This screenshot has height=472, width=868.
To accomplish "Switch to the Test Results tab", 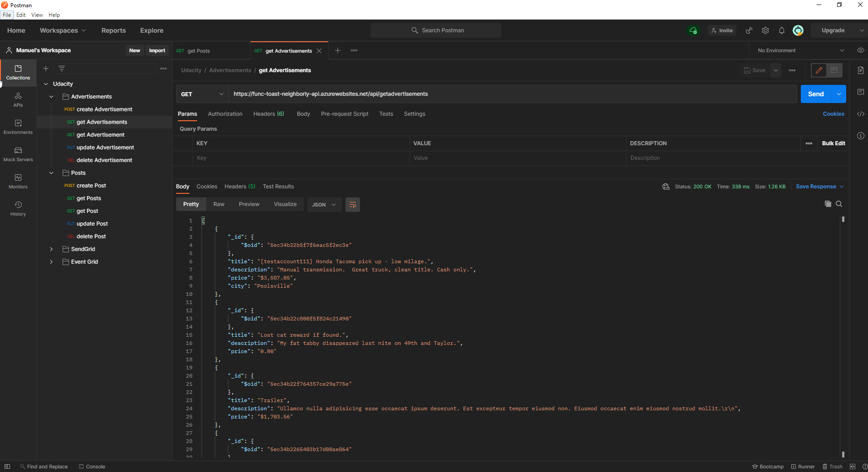I will pos(278,187).
